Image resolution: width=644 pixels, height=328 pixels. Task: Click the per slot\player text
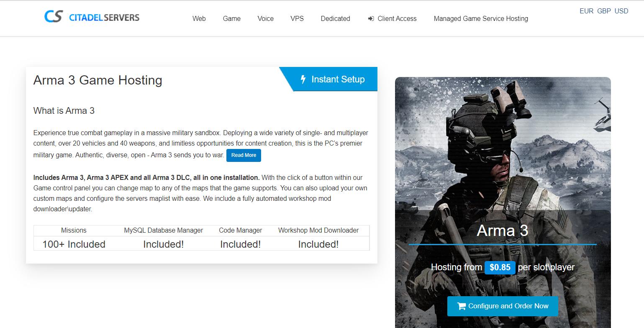tap(546, 267)
